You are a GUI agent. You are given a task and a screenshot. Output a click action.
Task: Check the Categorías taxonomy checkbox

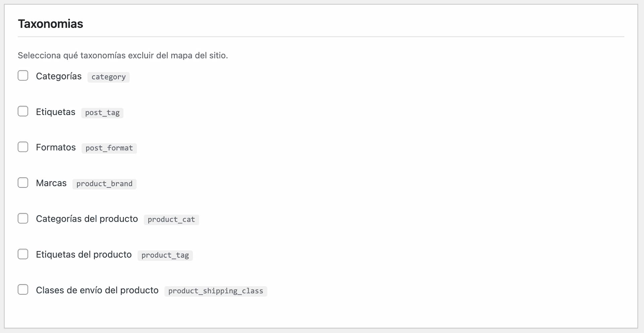pyautogui.click(x=23, y=76)
